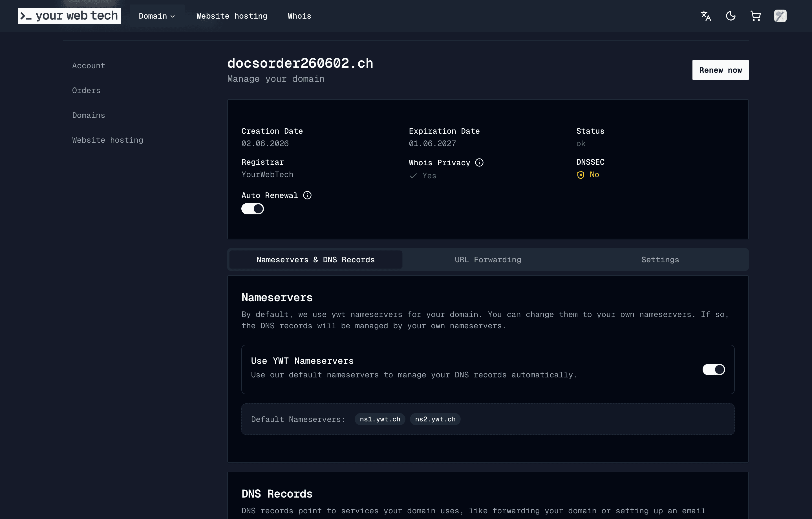Click the ok status link
This screenshot has height=519, width=812.
pyautogui.click(x=581, y=143)
